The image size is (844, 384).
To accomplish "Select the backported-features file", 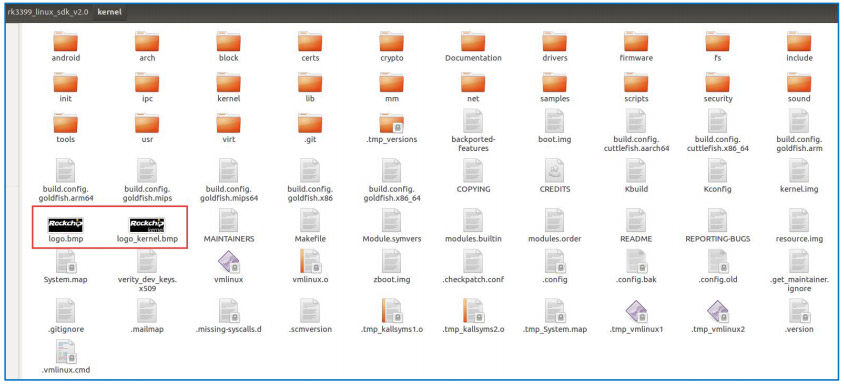I will (473, 121).
